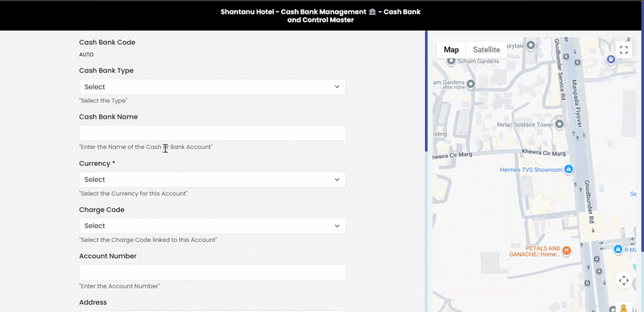Click the purple marker near fullscreen button
This screenshot has width=644, height=312.
pos(611,60)
